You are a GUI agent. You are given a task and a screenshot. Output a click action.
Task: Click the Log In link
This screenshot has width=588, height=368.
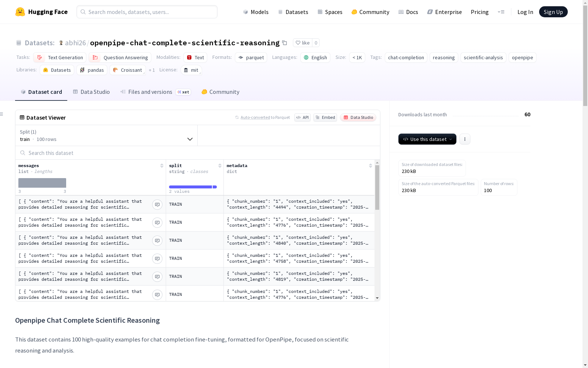click(525, 12)
